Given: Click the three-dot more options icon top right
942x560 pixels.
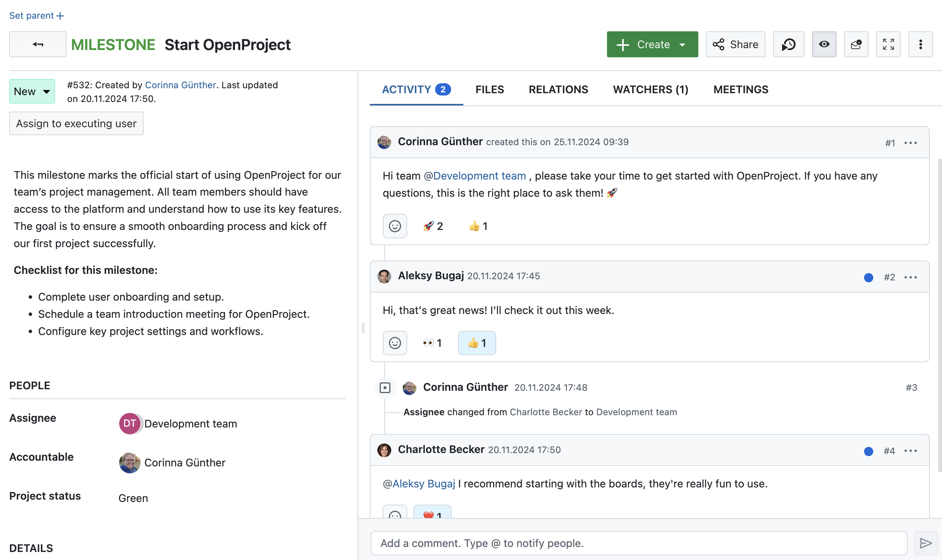Looking at the screenshot, I should pos(920,44).
